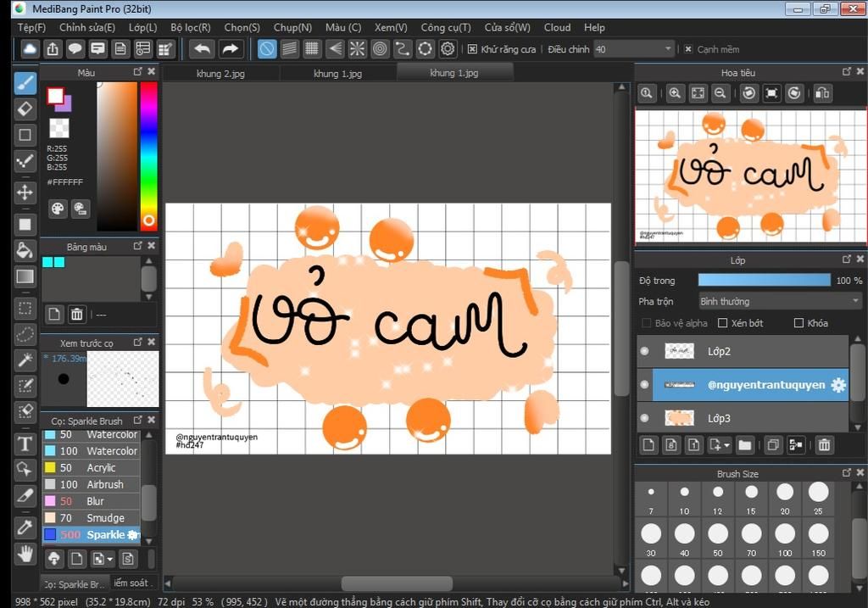The image size is (868, 608).
Task: Open Pha trộn blend mode dropdown
Action: click(x=780, y=301)
